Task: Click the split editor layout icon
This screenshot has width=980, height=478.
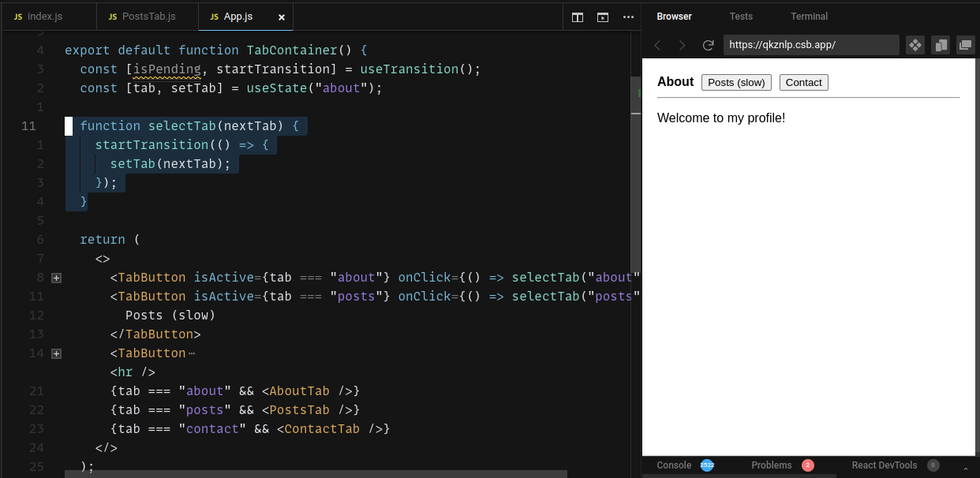Action: pyautogui.click(x=578, y=17)
